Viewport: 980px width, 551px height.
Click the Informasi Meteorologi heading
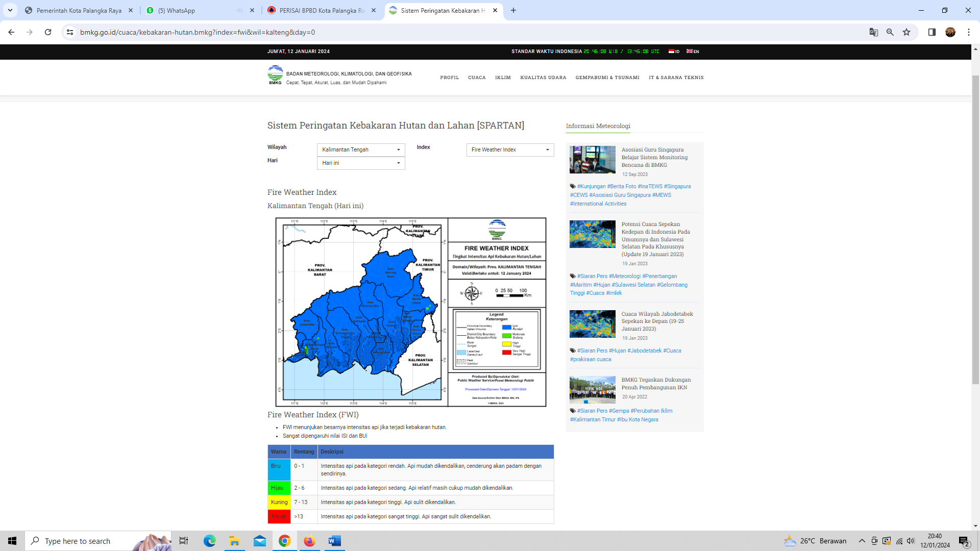tap(598, 126)
